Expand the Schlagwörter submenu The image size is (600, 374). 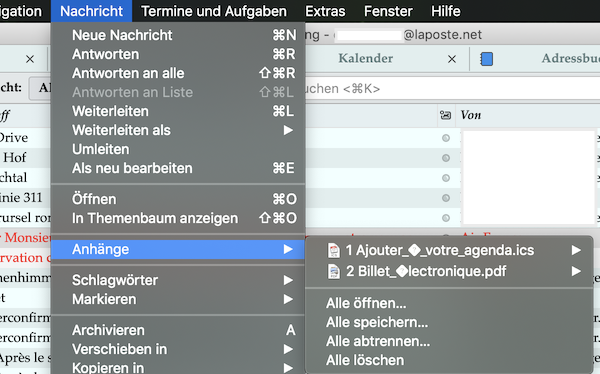tap(178, 280)
